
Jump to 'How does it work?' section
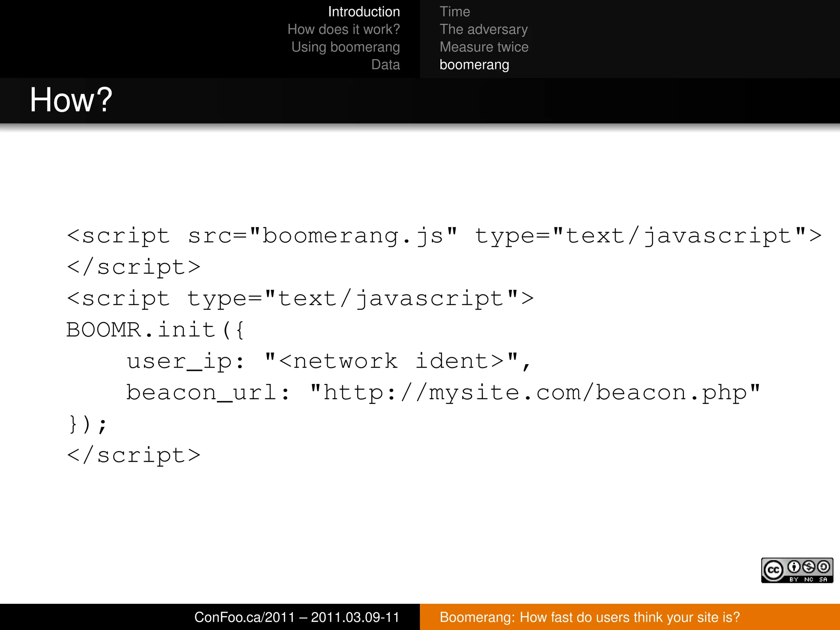pos(344,30)
